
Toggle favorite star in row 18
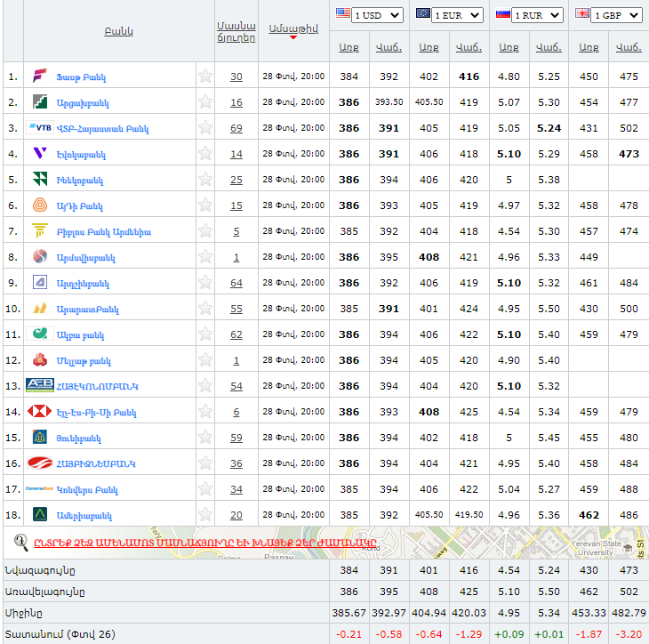(x=204, y=514)
